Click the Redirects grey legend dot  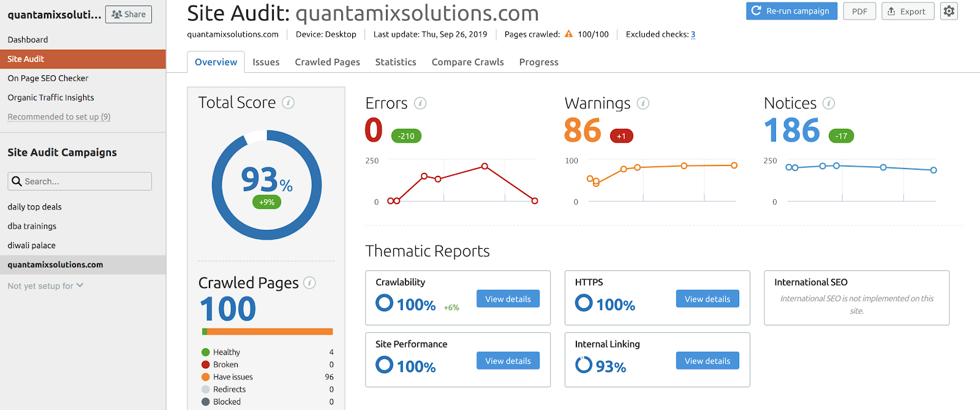point(206,389)
